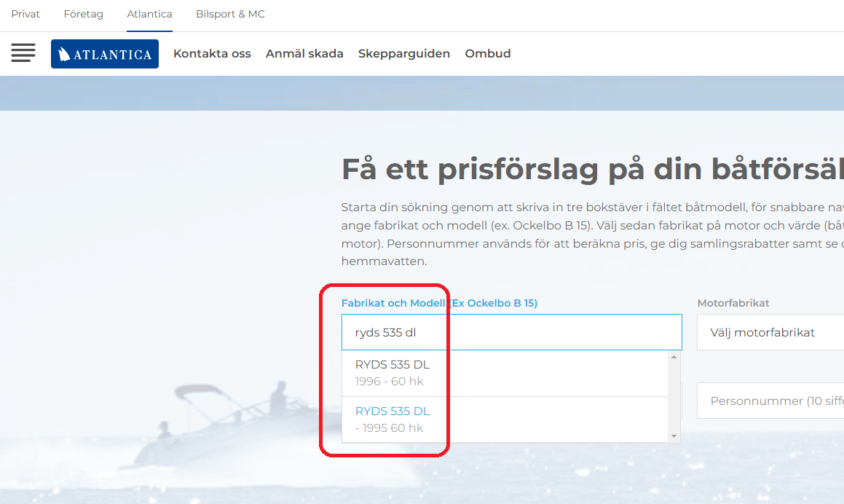Focus the Fabrikat och Modell input field
This screenshot has height=504, width=844.
(511, 333)
